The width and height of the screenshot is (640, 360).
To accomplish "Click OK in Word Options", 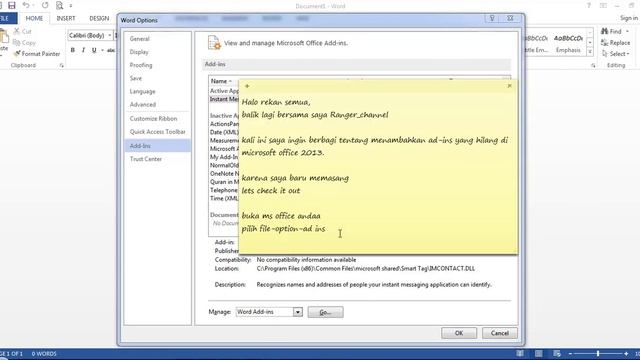I will [459, 333].
